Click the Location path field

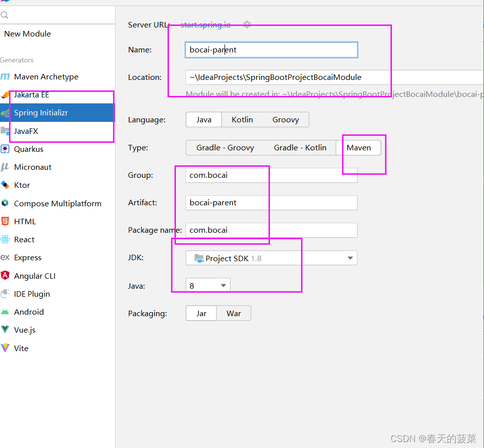334,77
